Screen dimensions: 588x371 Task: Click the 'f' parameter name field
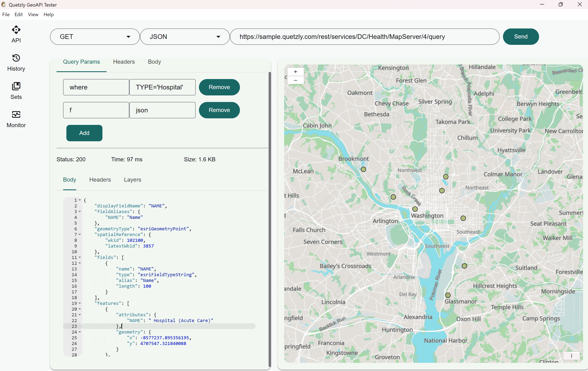coord(96,110)
